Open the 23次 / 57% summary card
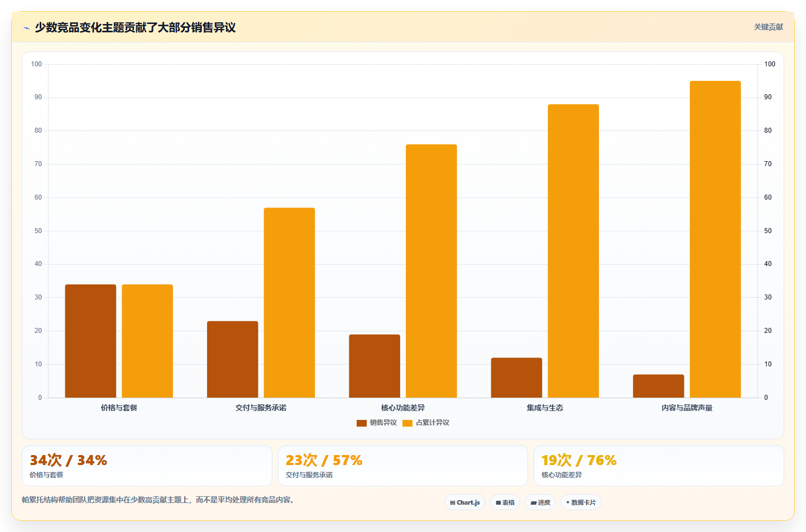This screenshot has width=806, height=532. click(x=403, y=466)
